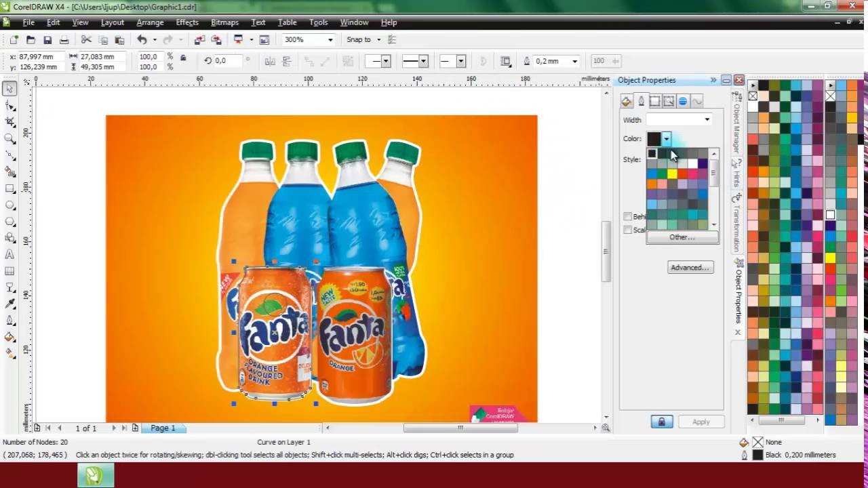868x488 pixels.
Task: Switch to the Fill tab in Object Properties
Action: pyautogui.click(x=626, y=102)
